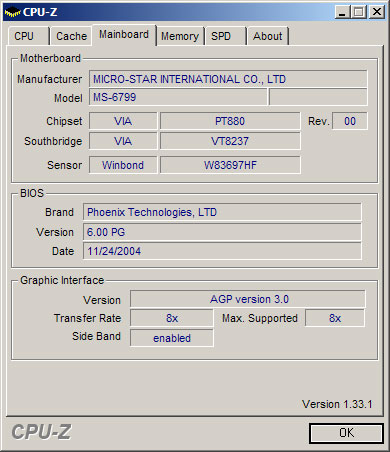Image resolution: width=390 pixels, height=452 pixels.
Task: Minimize the CPU-Z window
Action: 342,12
